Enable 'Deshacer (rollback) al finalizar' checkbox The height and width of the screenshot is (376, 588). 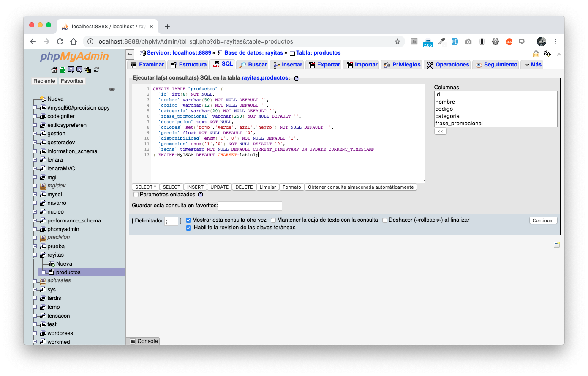(x=385, y=220)
